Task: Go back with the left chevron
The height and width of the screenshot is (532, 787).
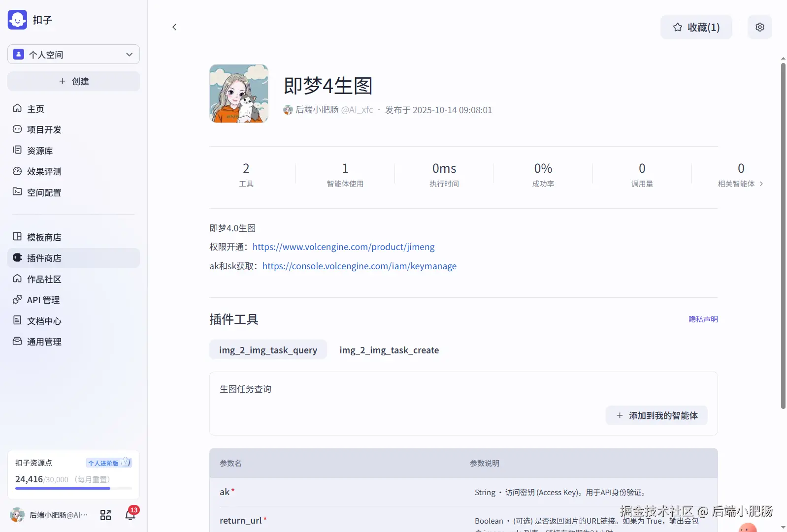Action: (174, 27)
